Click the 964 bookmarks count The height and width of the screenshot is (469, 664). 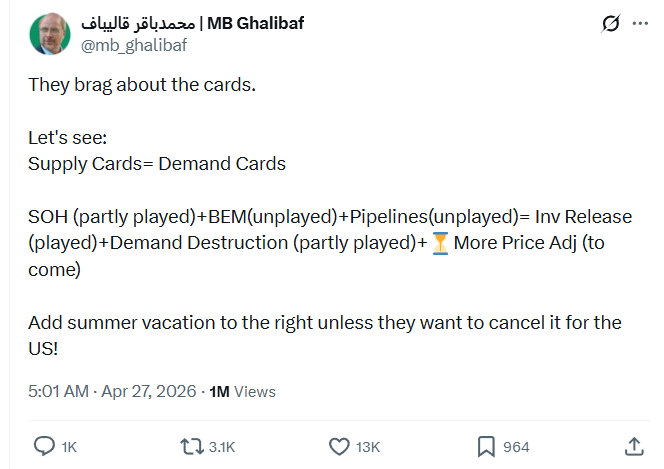pyautogui.click(x=516, y=447)
